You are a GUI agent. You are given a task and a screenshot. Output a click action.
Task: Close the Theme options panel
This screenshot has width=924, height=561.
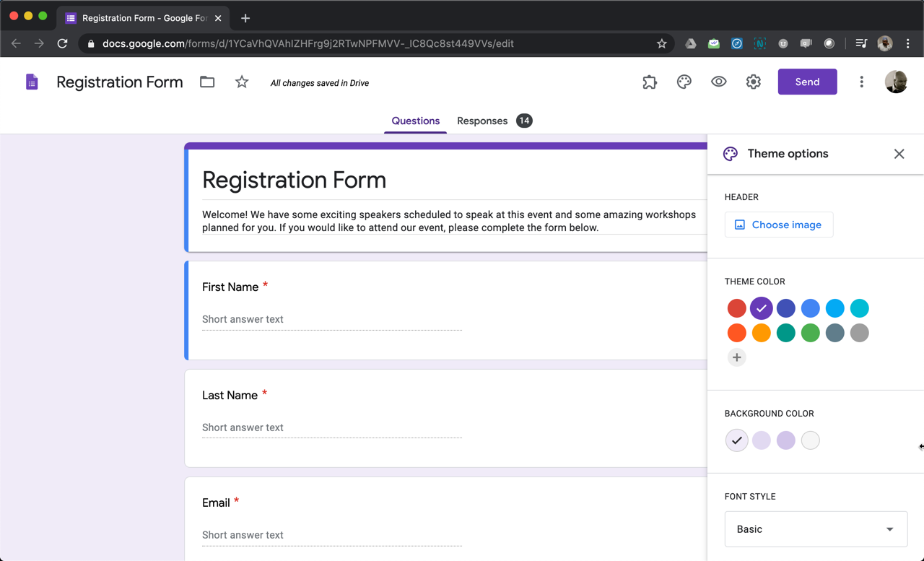tap(899, 154)
